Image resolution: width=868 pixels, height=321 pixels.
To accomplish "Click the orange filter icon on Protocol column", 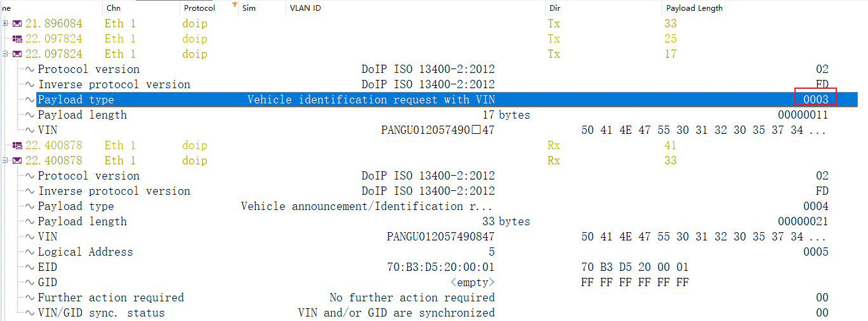I will (x=235, y=6).
